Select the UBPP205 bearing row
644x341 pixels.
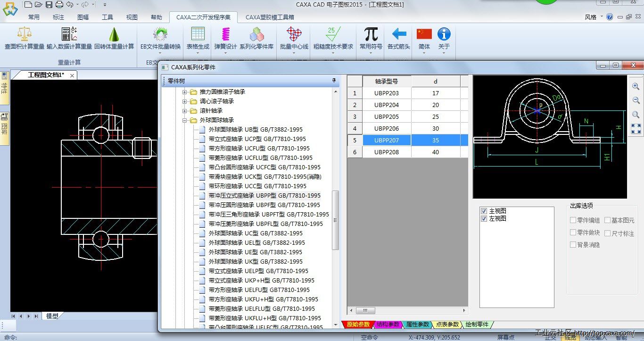[386, 116]
